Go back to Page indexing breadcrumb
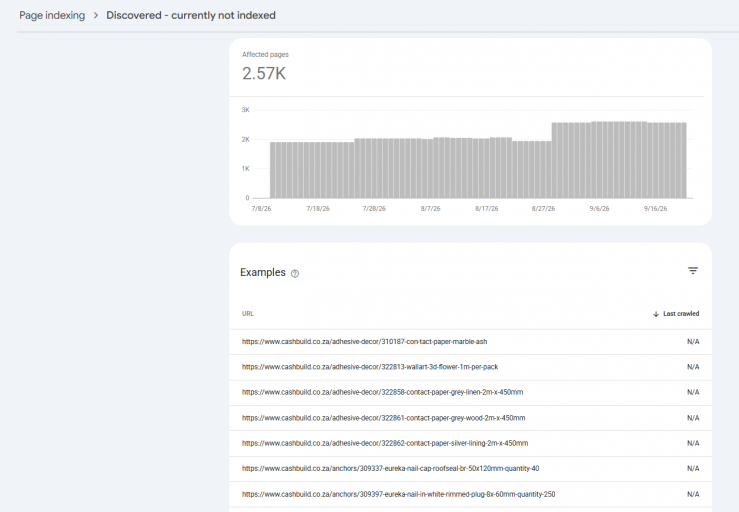The height and width of the screenshot is (512, 739). coord(52,15)
